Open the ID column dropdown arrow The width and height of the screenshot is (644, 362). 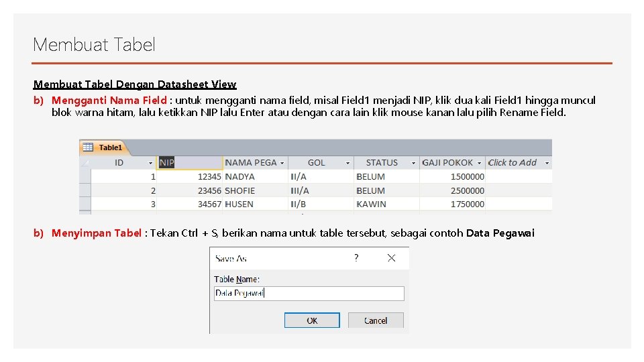(150, 163)
